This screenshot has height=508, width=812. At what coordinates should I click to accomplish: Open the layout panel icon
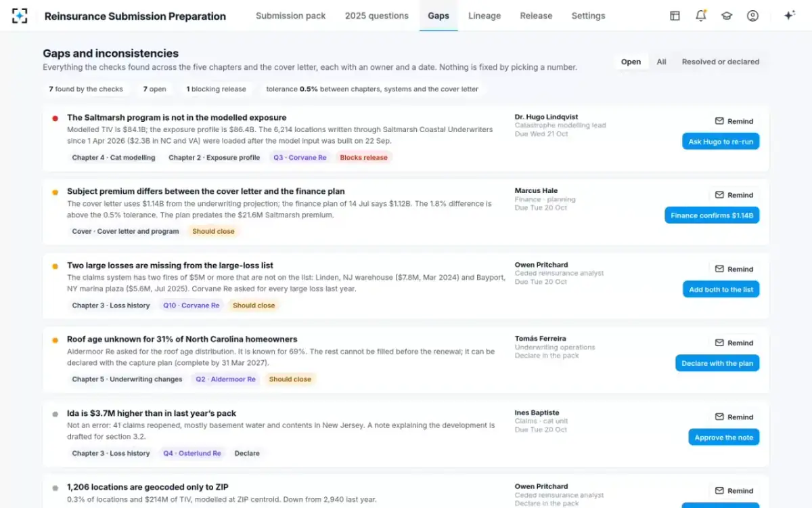[675, 16]
